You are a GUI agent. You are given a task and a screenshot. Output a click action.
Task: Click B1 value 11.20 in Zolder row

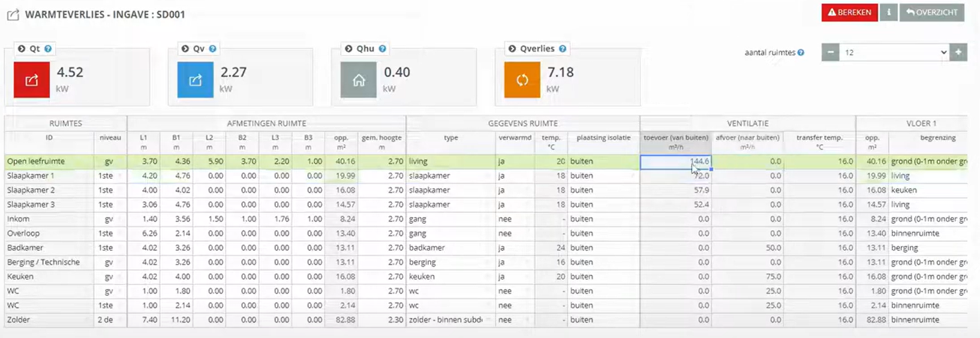click(x=176, y=320)
